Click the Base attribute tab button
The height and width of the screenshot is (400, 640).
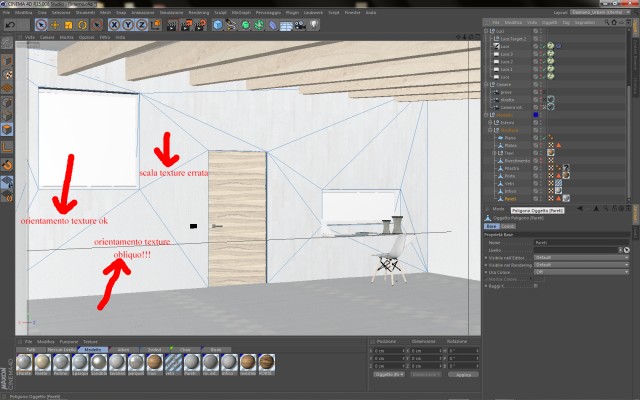[x=491, y=226]
